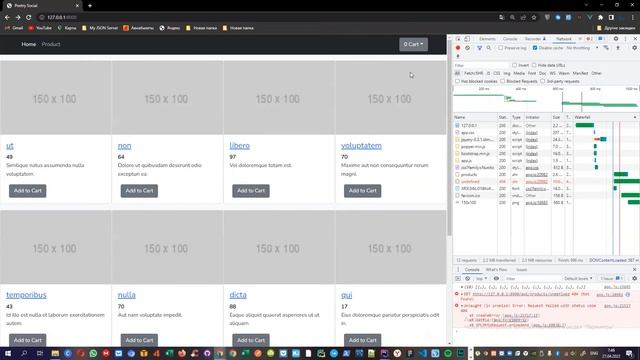
Task: Tick the Invert filter checkbox
Action: pyautogui.click(x=514, y=65)
